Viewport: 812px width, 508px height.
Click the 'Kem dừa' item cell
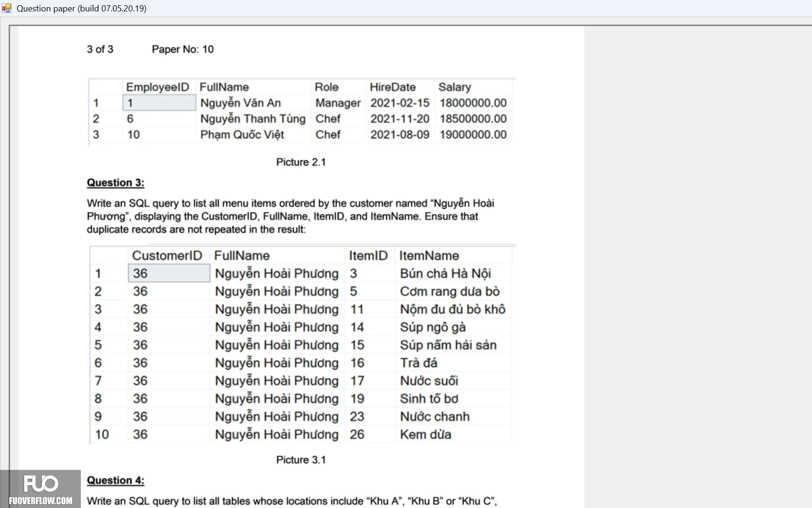click(x=426, y=434)
